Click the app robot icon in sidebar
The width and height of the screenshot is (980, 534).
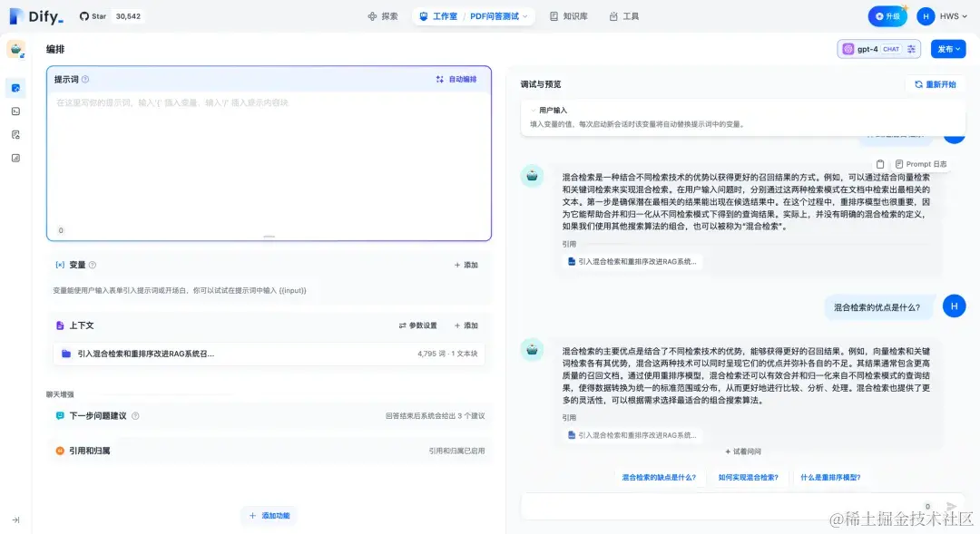click(15, 49)
